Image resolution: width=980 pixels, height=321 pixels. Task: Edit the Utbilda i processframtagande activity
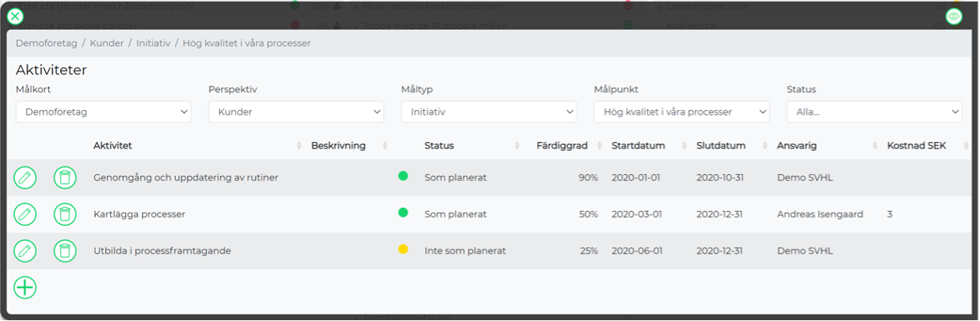(x=26, y=251)
